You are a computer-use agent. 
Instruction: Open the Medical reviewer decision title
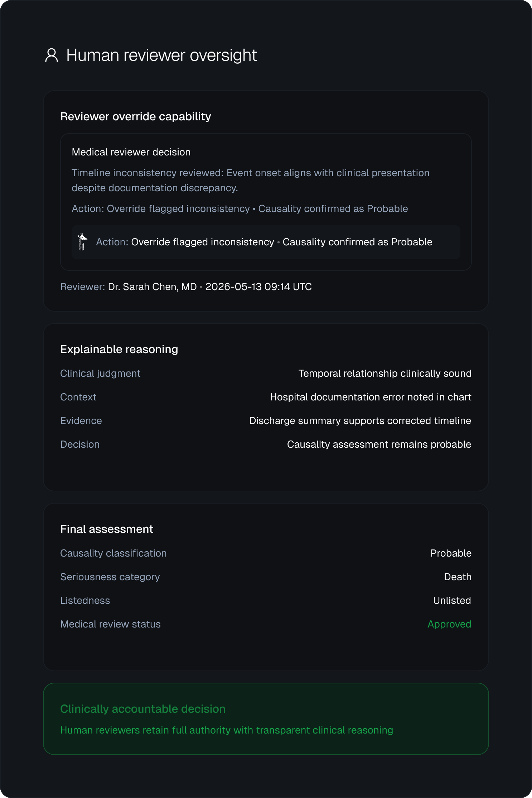[x=131, y=152]
